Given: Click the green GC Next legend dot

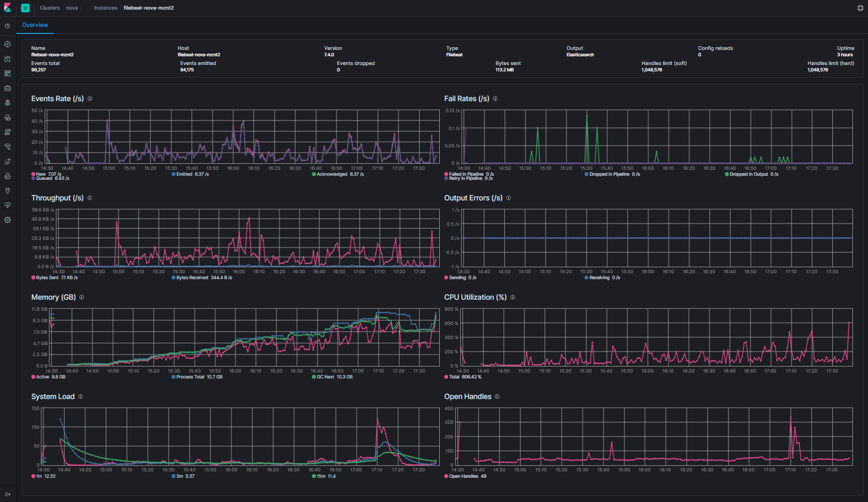Looking at the screenshot, I should 314,377.
